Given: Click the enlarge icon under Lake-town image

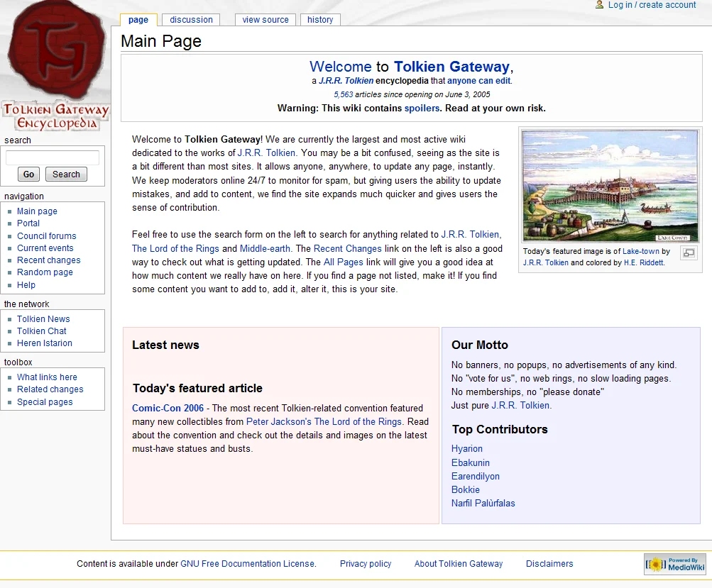Looking at the screenshot, I should click(x=689, y=253).
